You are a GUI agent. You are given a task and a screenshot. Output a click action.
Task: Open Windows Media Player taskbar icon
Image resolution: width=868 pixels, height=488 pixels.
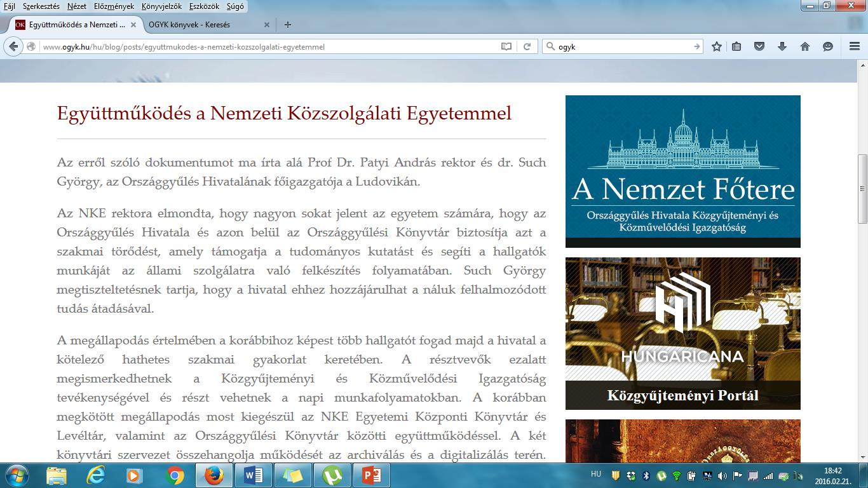pos(134,475)
